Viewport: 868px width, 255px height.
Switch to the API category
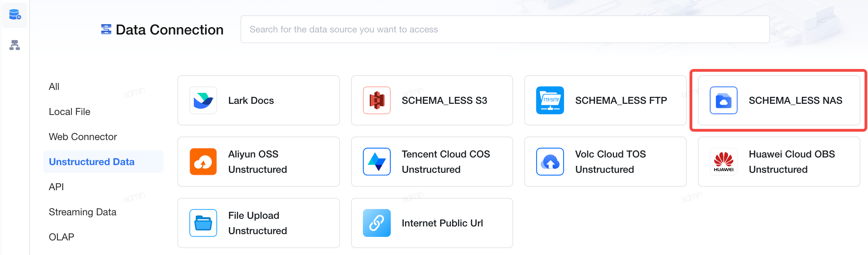pyautogui.click(x=56, y=187)
